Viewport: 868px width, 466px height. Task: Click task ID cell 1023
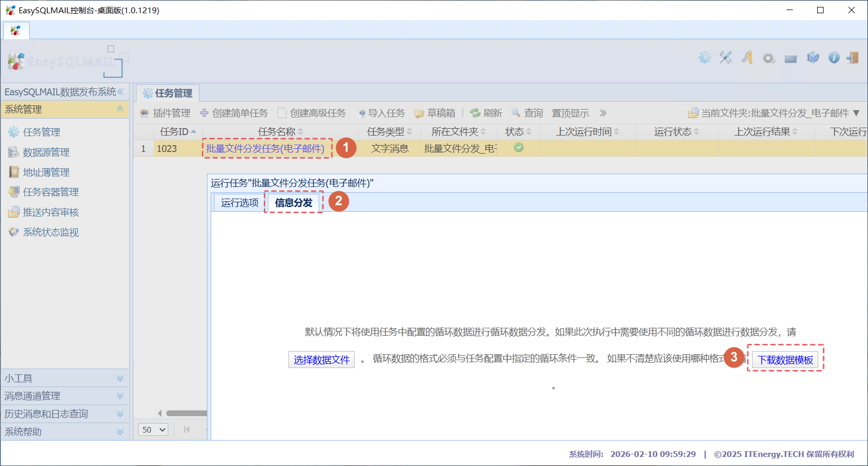click(x=178, y=148)
